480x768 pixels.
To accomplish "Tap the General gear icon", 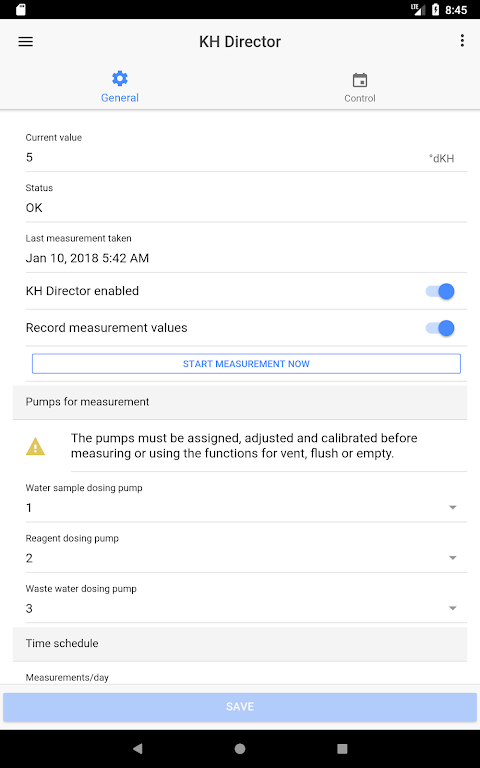I will point(120,78).
